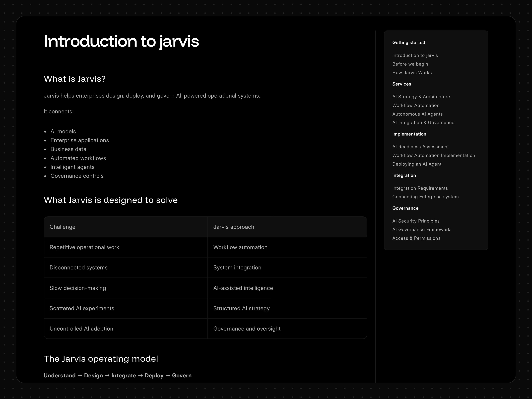The width and height of the screenshot is (532, 399).
Task: Click the "Structured AI strategy" table cell
Action: click(x=287, y=308)
